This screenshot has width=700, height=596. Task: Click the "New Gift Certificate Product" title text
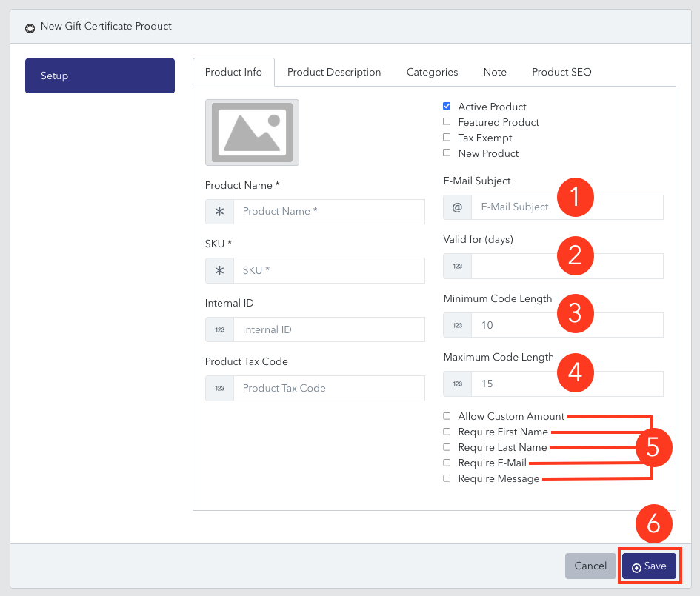tap(106, 27)
